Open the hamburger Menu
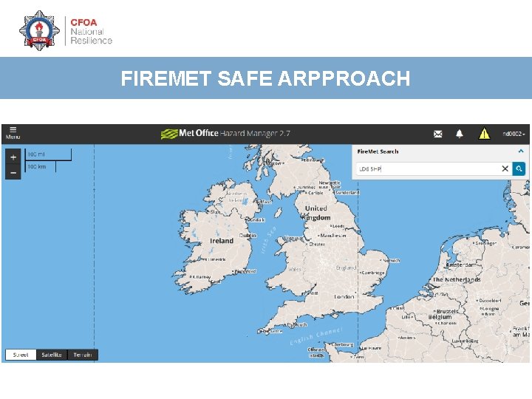 (13, 133)
